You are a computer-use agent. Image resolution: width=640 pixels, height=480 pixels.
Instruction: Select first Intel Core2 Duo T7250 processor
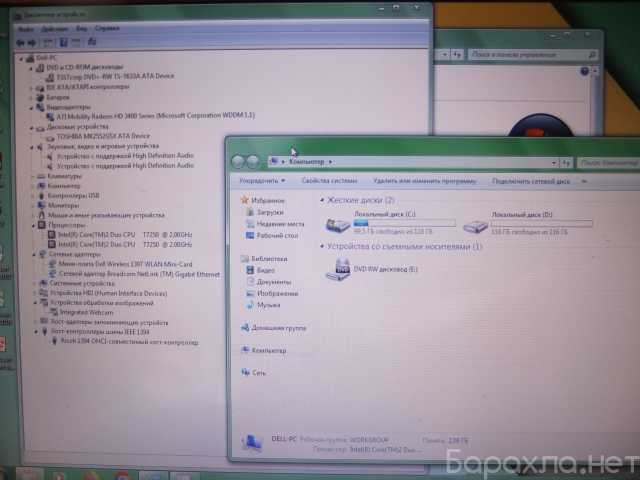109,234
